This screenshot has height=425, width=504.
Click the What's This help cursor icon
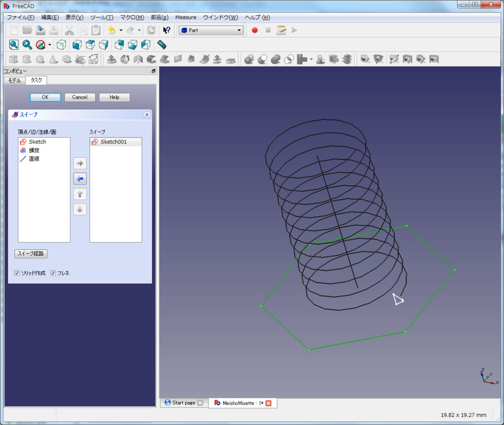click(166, 30)
